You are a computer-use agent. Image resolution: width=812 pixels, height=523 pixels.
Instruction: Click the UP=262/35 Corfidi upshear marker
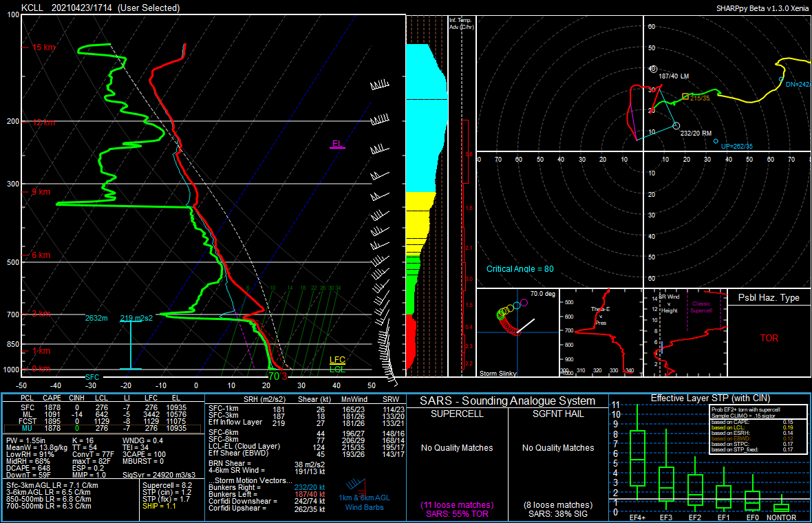pos(716,141)
